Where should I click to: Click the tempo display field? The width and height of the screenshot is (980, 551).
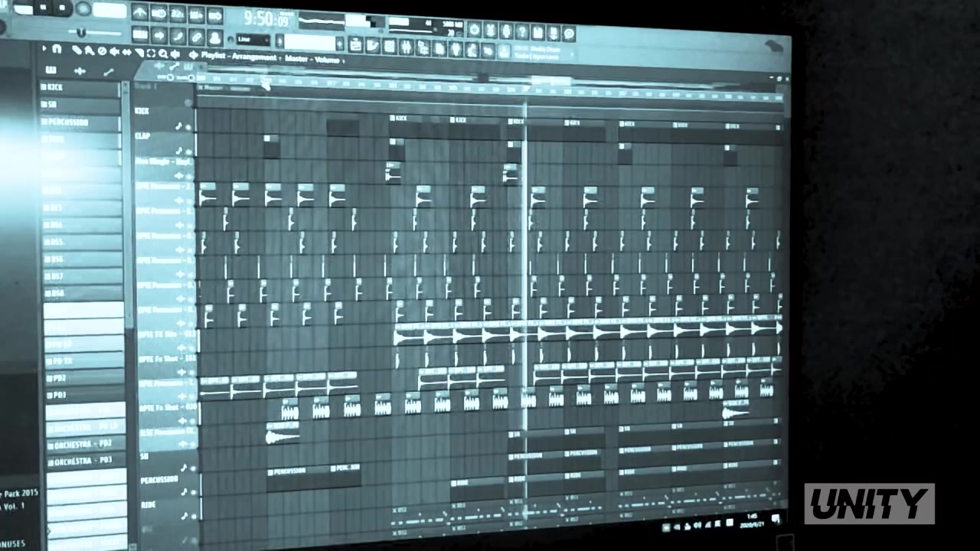pos(109,10)
